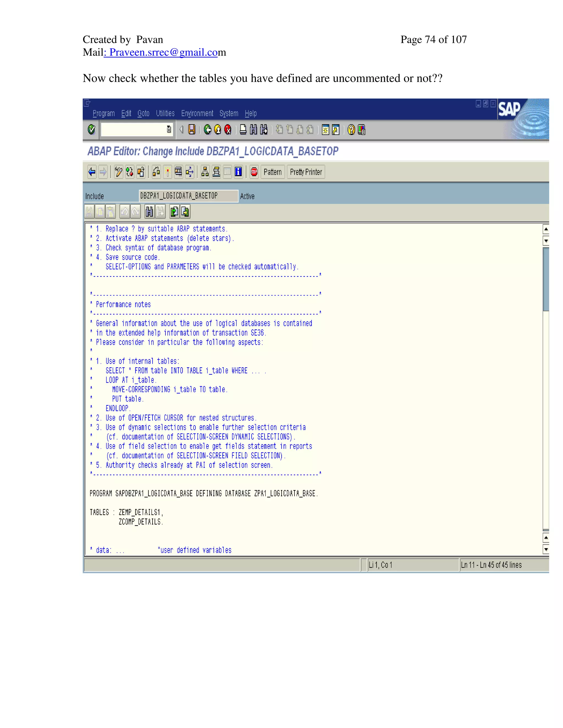Click the Pattern button
563x728 pixels.
click(272, 172)
